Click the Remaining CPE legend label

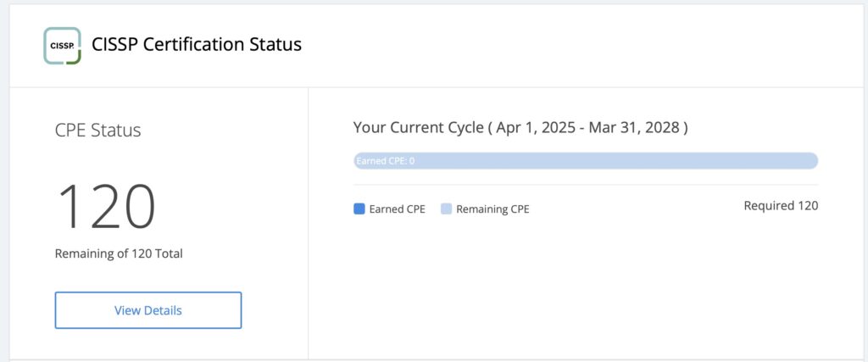492,209
